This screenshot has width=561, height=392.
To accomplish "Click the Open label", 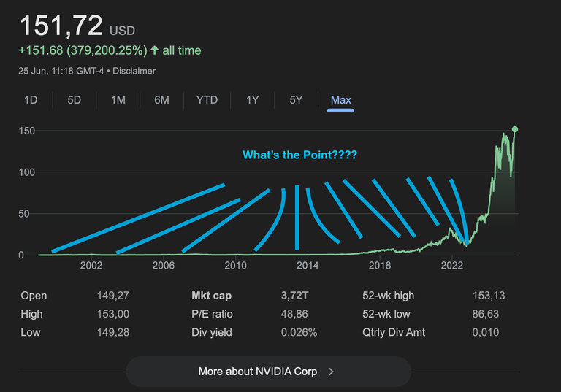I will pyautogui.click(x=34, y=296).
